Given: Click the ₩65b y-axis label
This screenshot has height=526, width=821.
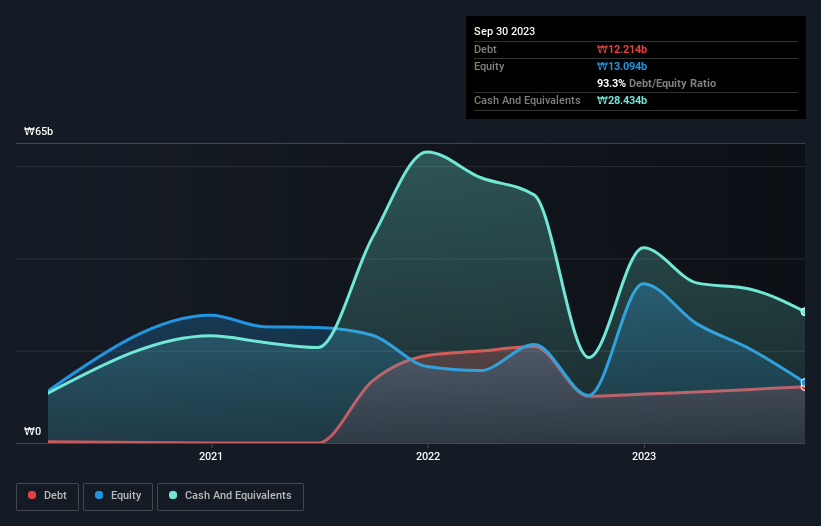Looking at the screenshot, I should click(39, 131).
